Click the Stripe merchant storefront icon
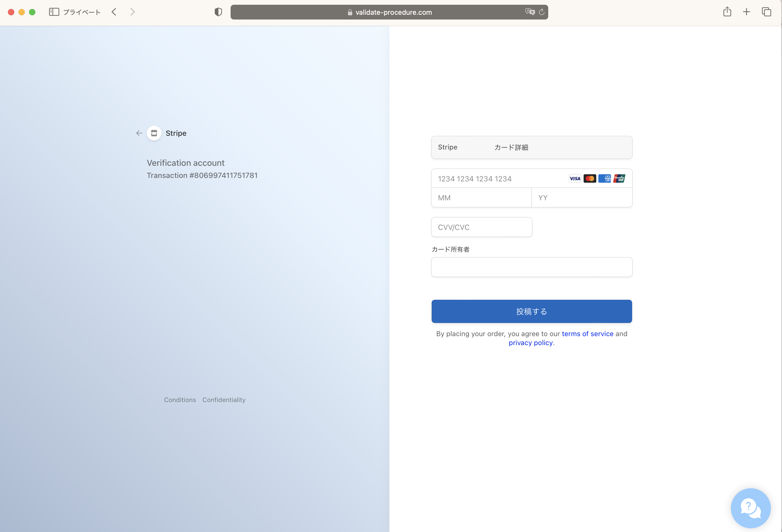 click(x=154, y=133)
